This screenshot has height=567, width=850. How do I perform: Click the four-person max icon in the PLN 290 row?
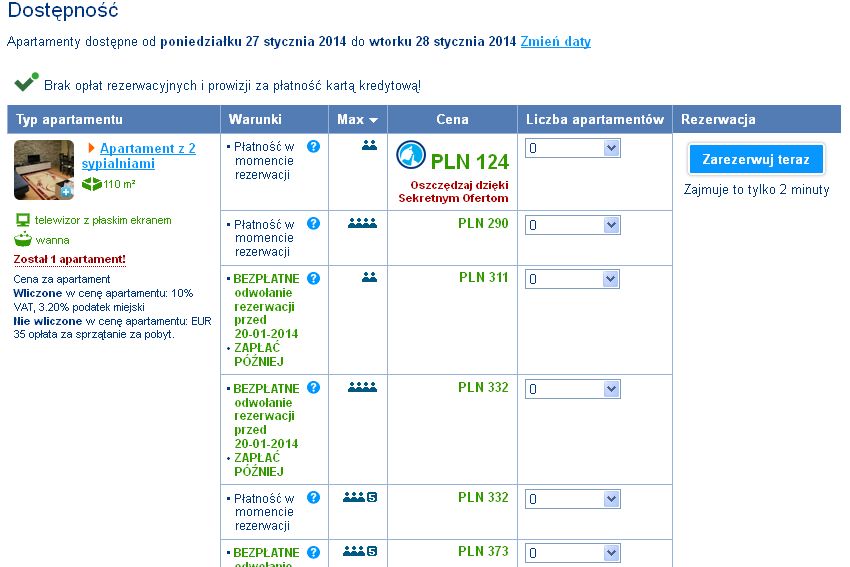[362, 223]
